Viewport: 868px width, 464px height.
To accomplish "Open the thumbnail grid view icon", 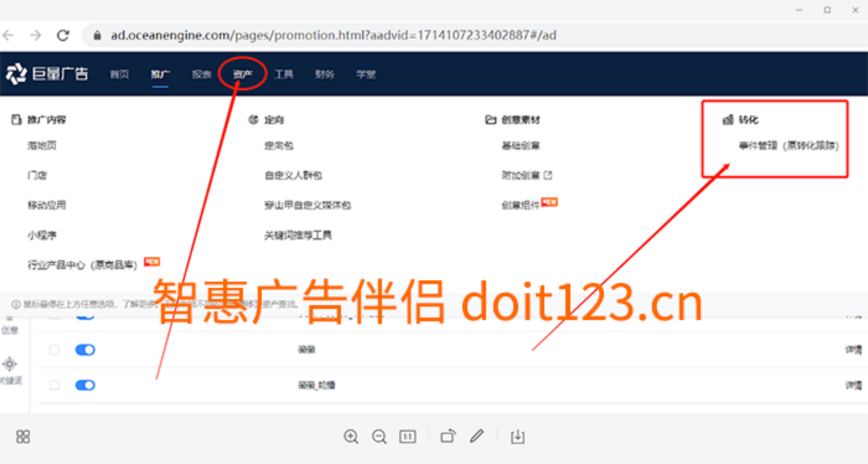I will coord(23,437).
